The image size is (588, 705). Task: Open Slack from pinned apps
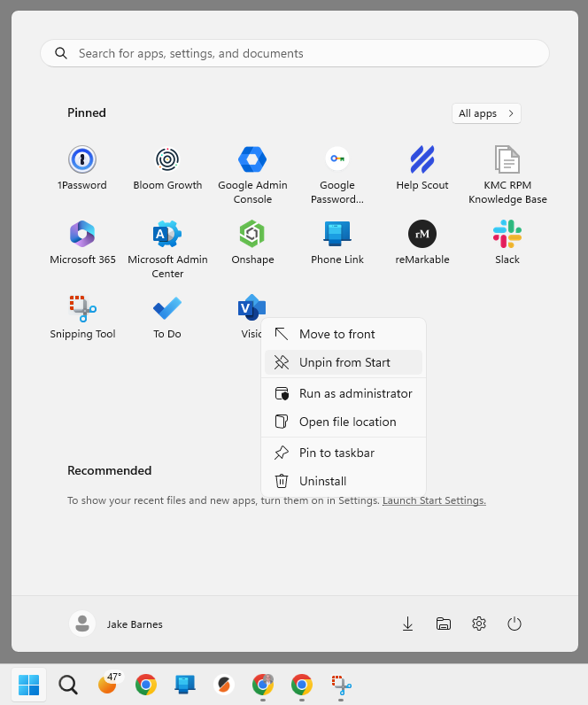pyautogui.click(x=507, y=243)
